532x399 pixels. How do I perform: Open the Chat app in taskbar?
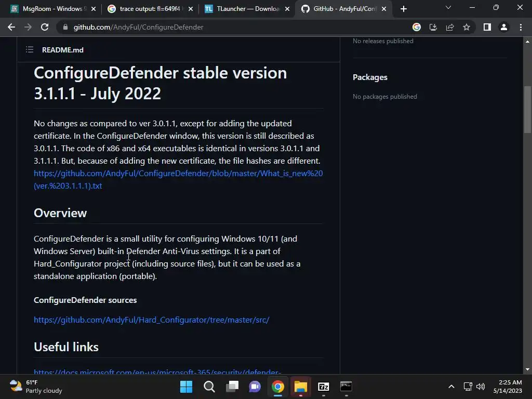255,387
